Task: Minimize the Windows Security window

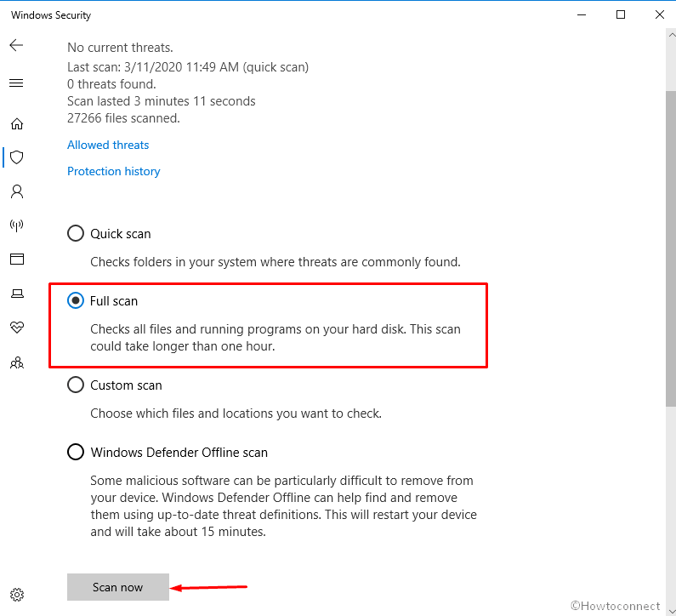Action: [582, 14]
